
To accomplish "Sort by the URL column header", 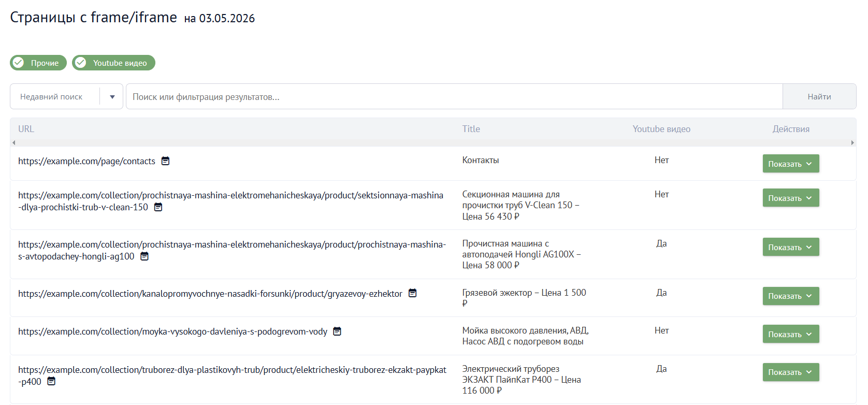I will [26, 129].
